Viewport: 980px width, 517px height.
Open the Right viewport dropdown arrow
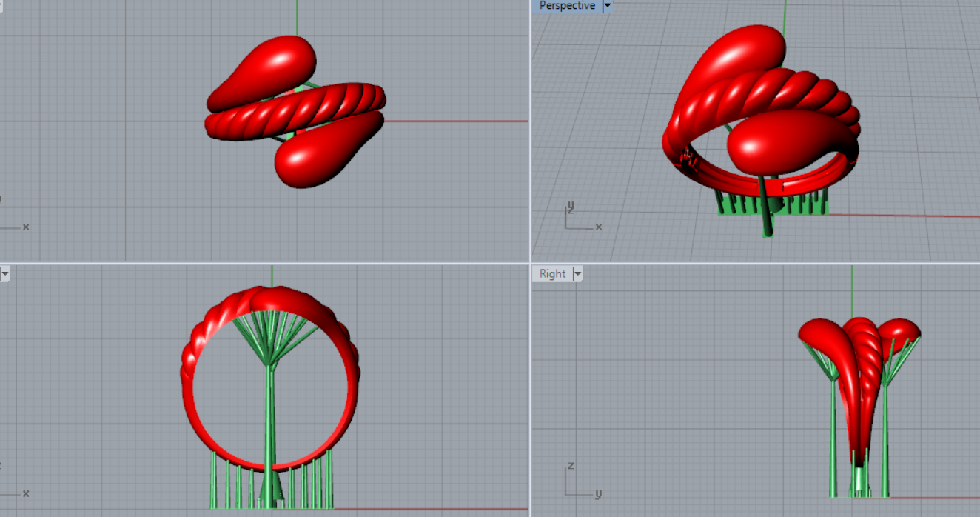coord(577,274)
